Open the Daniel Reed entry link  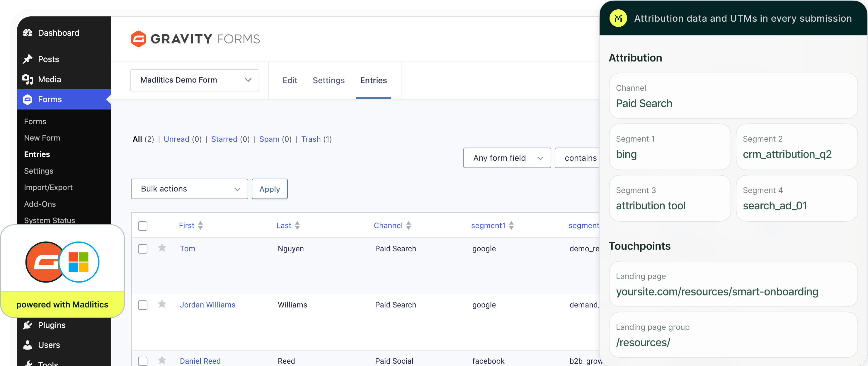point(200,361)
